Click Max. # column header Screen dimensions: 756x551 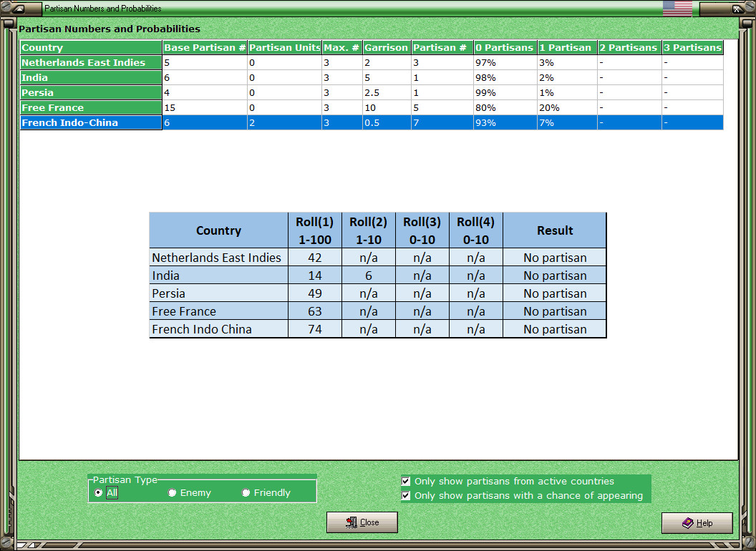341,47
